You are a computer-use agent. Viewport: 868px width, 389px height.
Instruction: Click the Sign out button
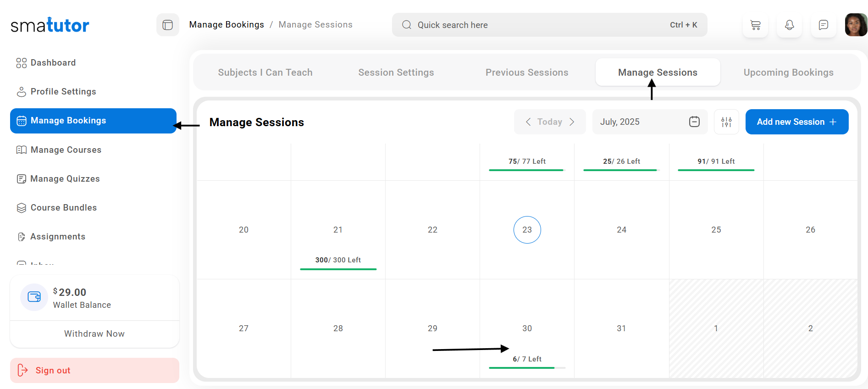click(94, 370)
